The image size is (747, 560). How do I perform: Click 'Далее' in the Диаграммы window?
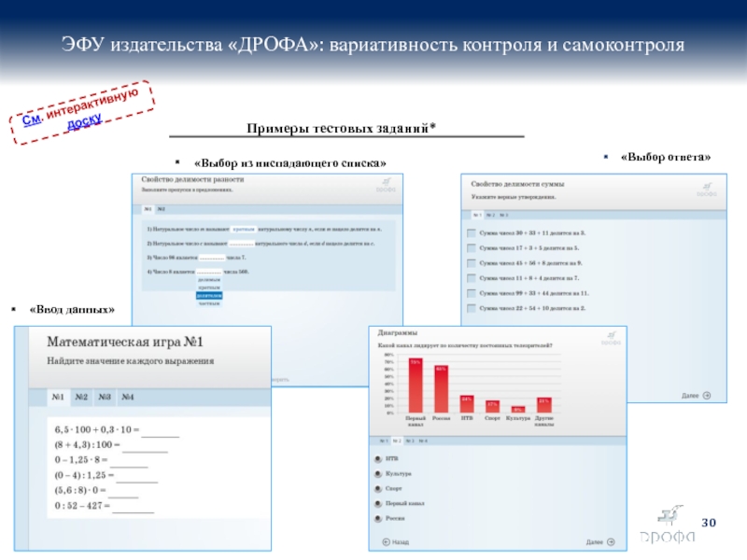click(600, 542)
